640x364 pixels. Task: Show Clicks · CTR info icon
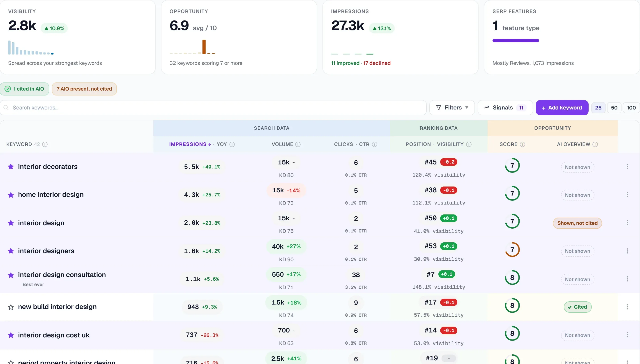374,145
